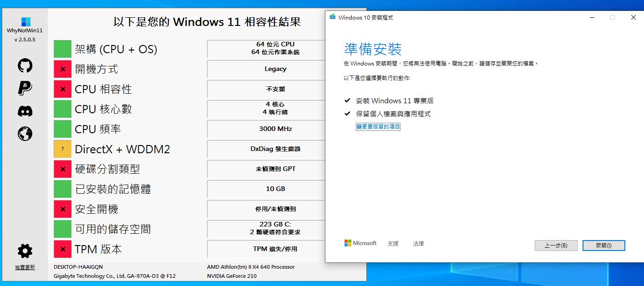Viewport: 644px width, 286px height.
Task: Click the 準備安裝 heading in the setup window
Action: tap(373, 49)
